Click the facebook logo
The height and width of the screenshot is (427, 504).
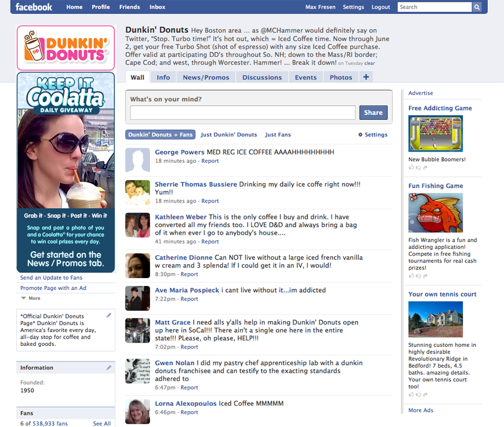click(34, 7)
